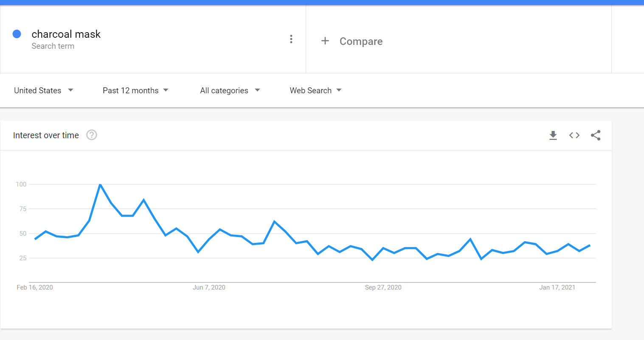Click the Feb 16, 2020 axis label
Image resolution: width=644 pixels, height=340 pixels.
[x=35, y=287]
